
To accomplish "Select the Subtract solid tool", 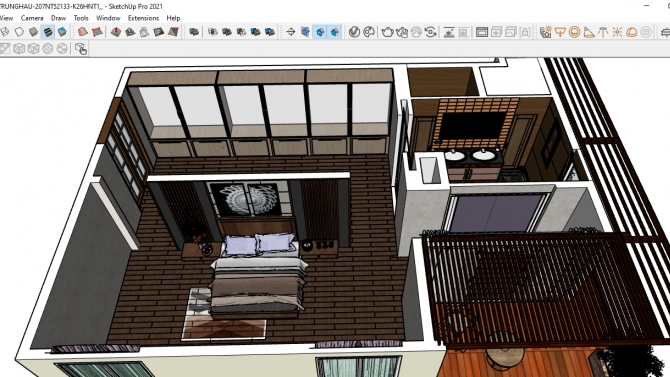I will click(241, 32).
